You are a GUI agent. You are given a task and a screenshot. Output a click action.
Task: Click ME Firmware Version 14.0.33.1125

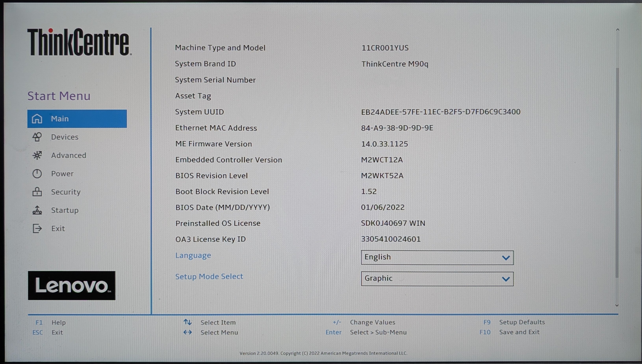[384, 144]
